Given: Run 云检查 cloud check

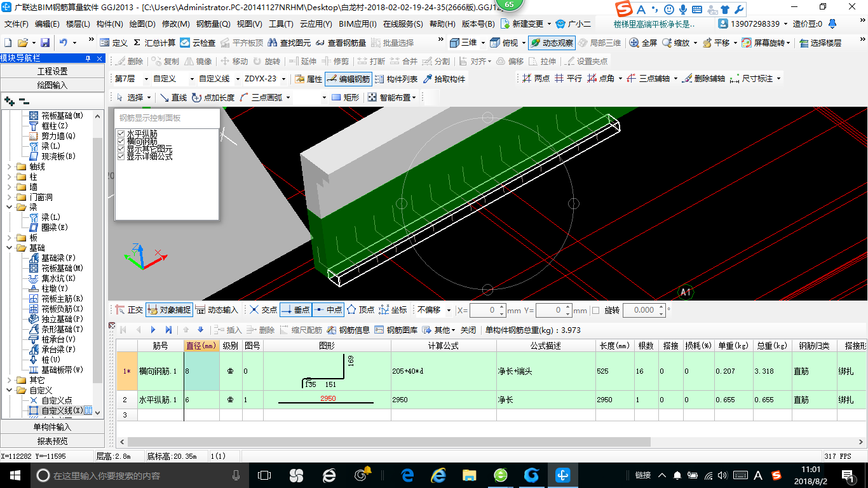Looking at the screenshot, I should point(198,43).
